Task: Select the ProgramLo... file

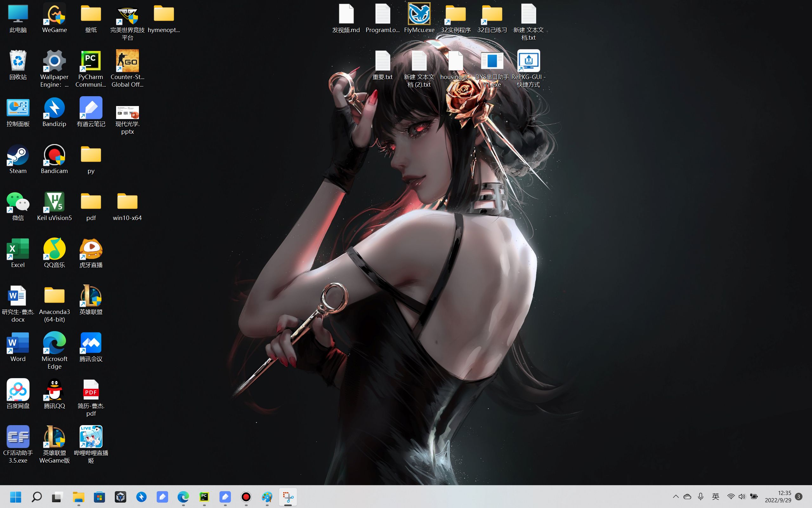Action: point(383,18)
